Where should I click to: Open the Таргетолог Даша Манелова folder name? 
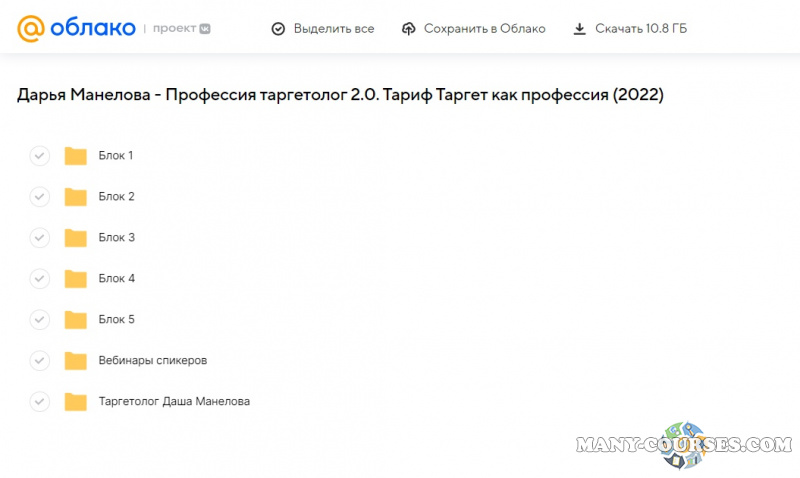pos(174,402)
